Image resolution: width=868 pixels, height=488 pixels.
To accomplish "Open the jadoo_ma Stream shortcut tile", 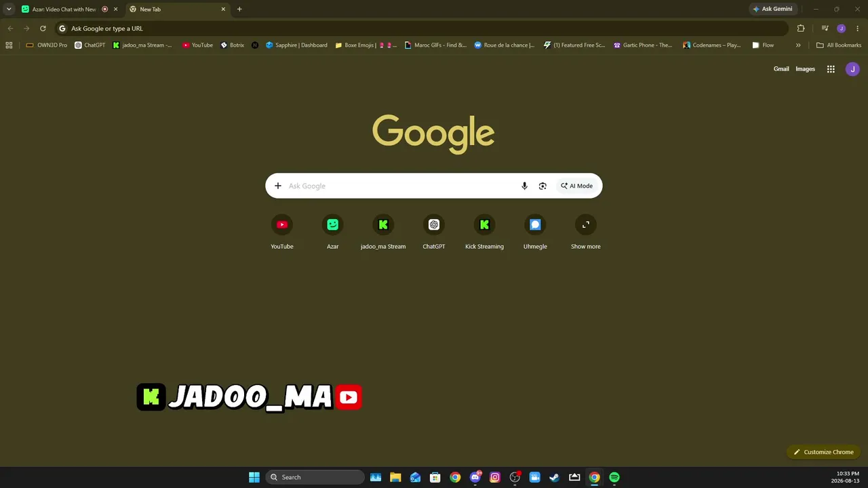I will pos(383,232).
